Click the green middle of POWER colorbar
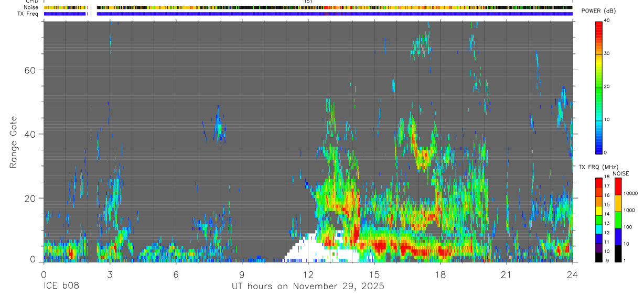Image resolution: width=644 pixels, height=297 pixels. click(599, 89)
